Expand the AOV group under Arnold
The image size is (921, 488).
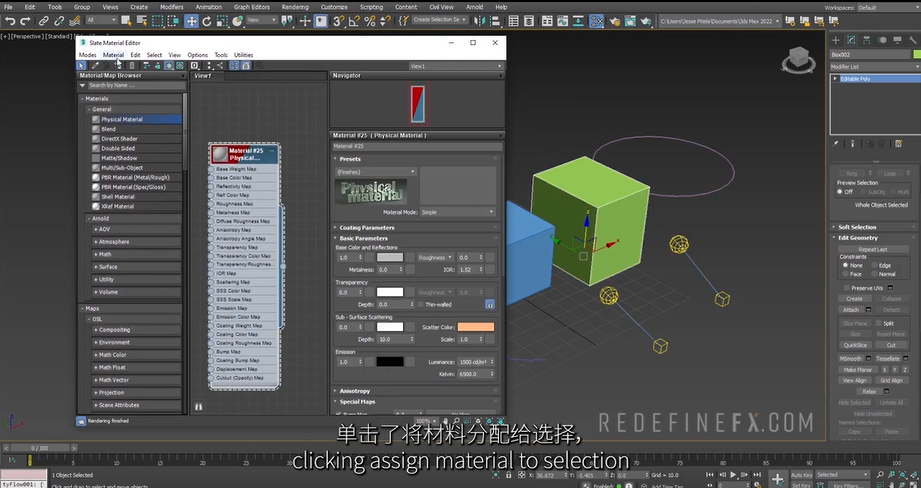(136, 229)
